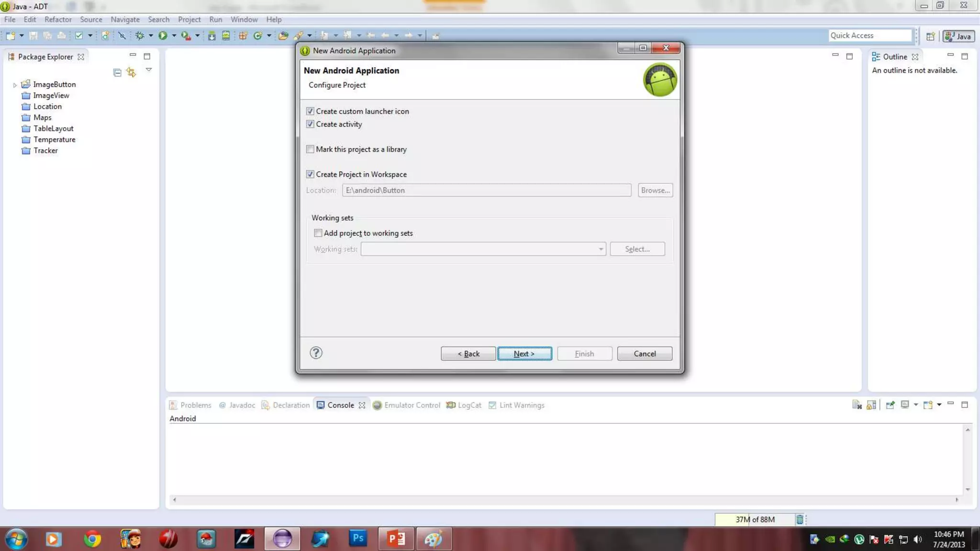Click the Quick Access search field

click(869, 35)
